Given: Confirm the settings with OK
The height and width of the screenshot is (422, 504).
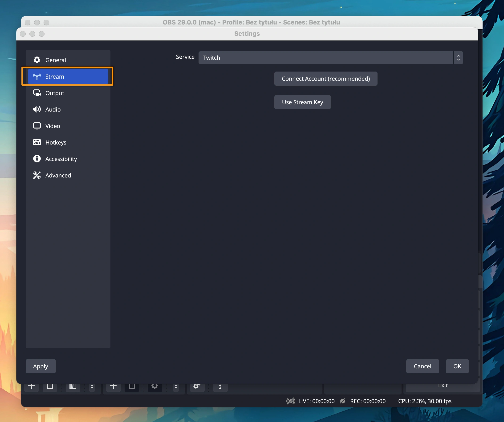Looking at the screenshot, I should [457, 366].
